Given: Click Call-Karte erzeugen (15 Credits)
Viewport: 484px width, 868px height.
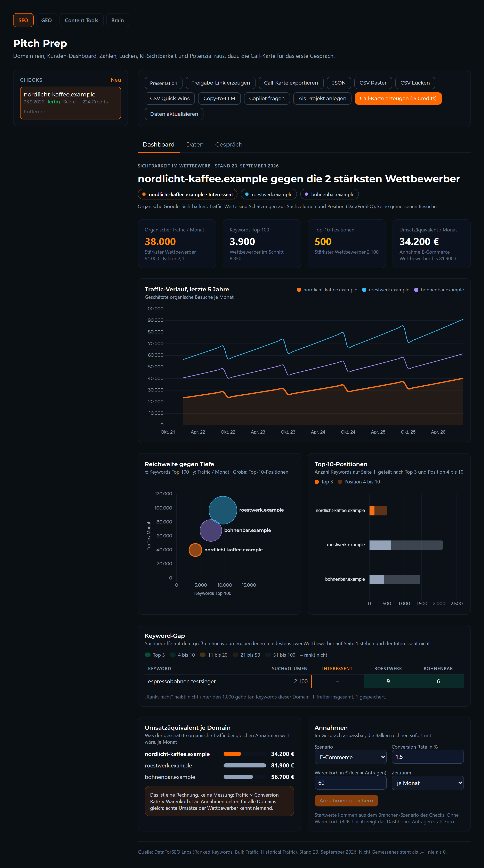Looking at the screenshot, I should [x=398, y=98].
